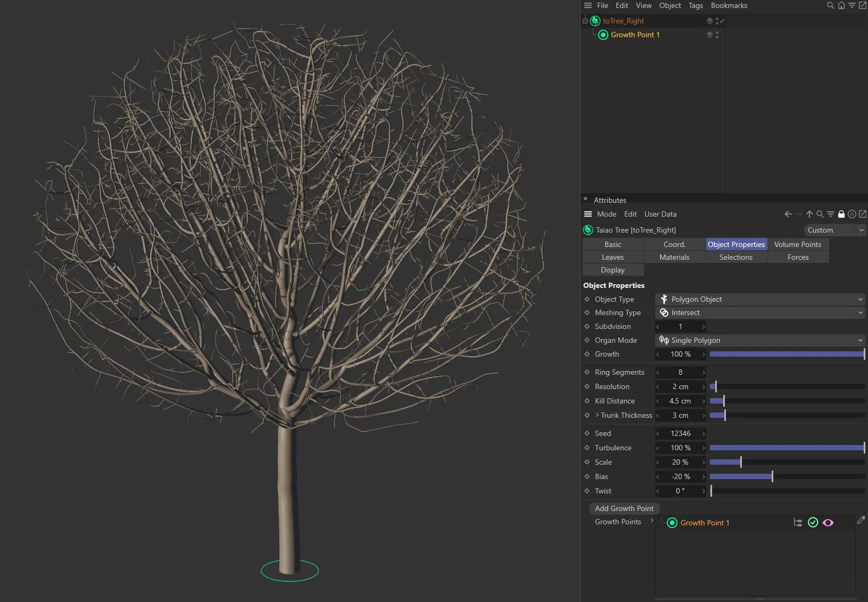Open the Custom preset dropdown in Attributes

834,230
